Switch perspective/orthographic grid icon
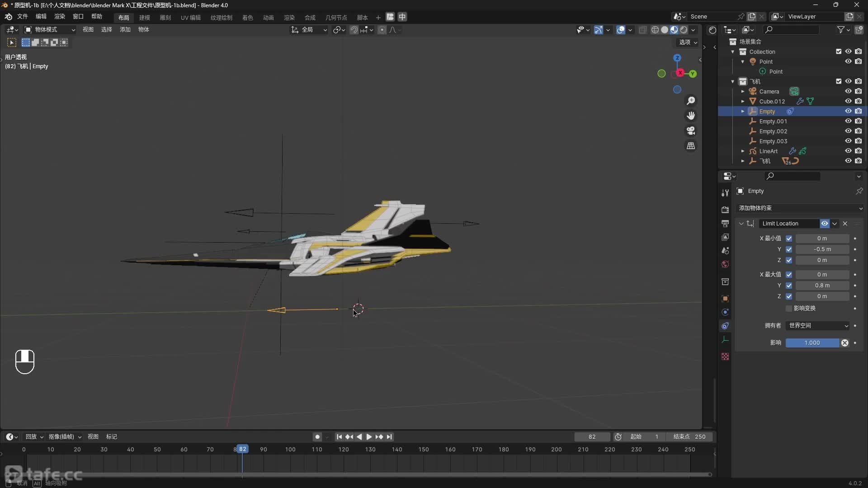Image resolution: width=868 pixels, height=488 pixels. pyautogui.click(x=691, y=146)
